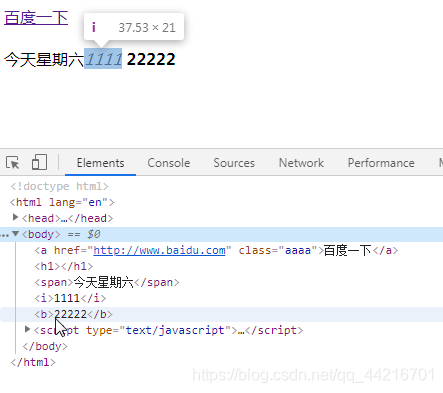The width and height of the screenshot is (443, 393).
Task: Select the doctype html line
Action: [59, 186]
